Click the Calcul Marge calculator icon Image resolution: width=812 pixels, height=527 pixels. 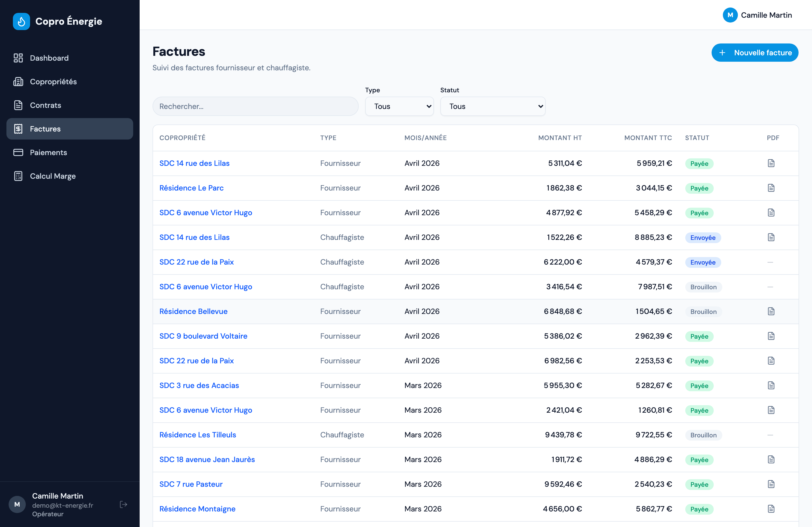point(18,176)
